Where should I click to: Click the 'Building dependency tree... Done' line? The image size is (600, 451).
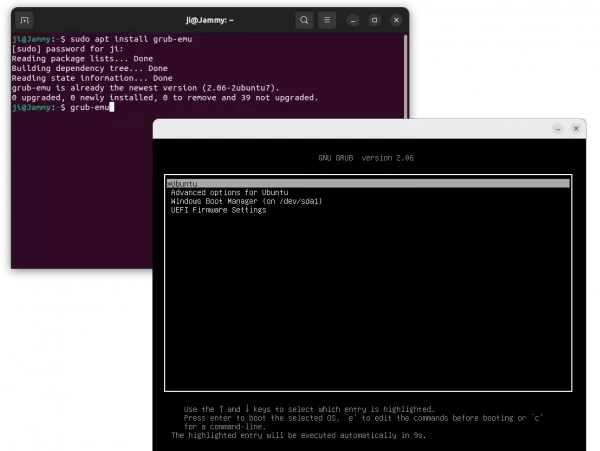click(x=90, y=68)
